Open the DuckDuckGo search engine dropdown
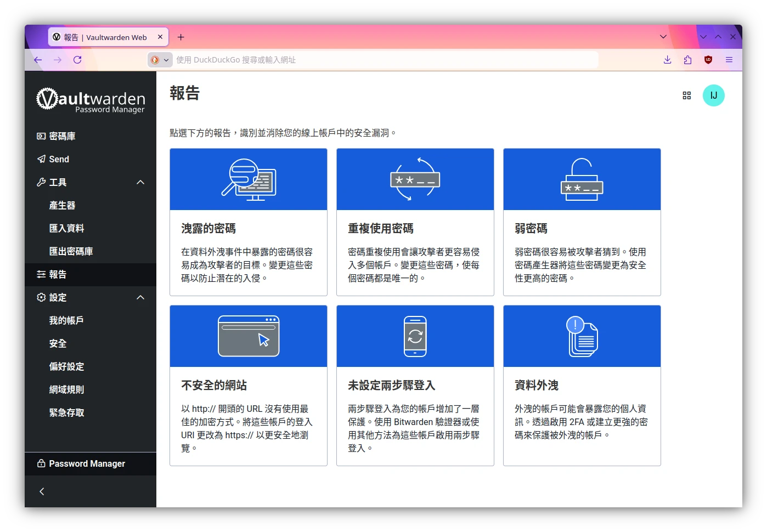The width and height of the screenshot is (767, 532). pos(160,60)
